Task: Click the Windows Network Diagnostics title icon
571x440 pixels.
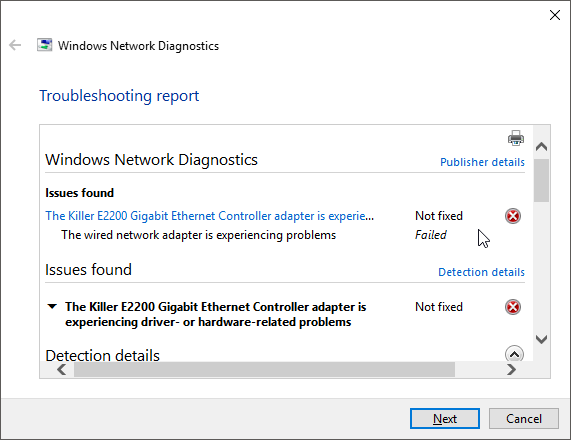Action: pos(44,45)
